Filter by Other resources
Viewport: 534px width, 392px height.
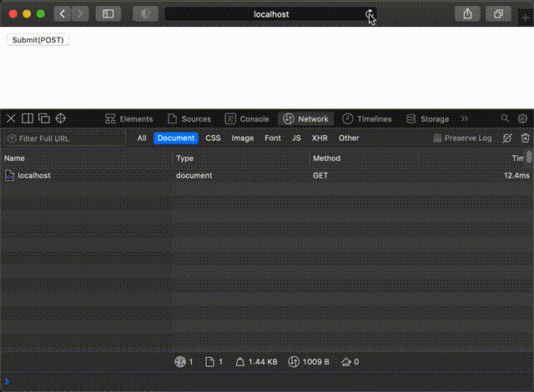pos(349,138)
